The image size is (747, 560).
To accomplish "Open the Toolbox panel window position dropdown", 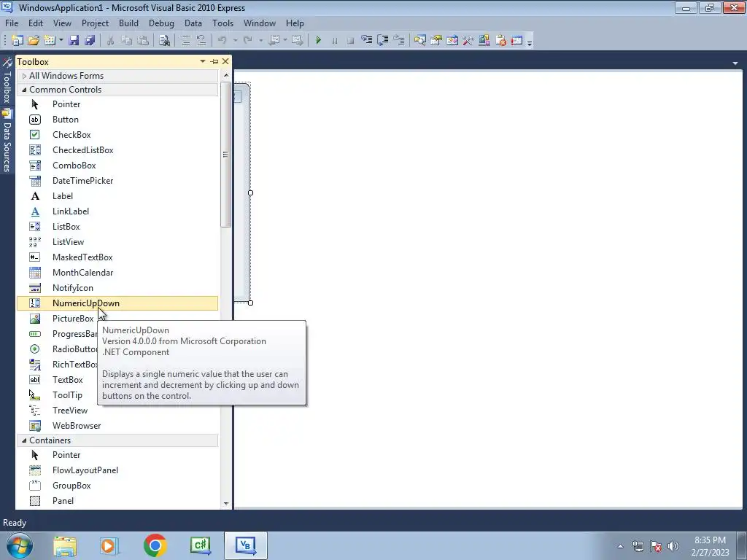I will (x=203, y=61).
